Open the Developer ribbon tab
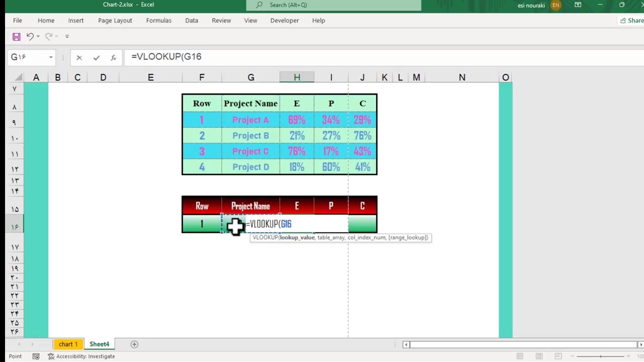 pyautogui.click(x=284, y=21)
